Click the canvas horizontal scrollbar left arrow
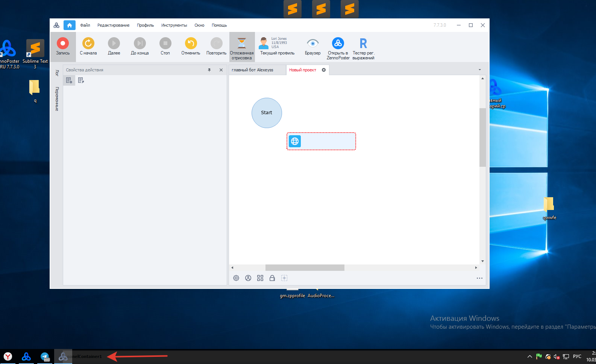This screenshot has width=596, height=364. coord(232,267)
